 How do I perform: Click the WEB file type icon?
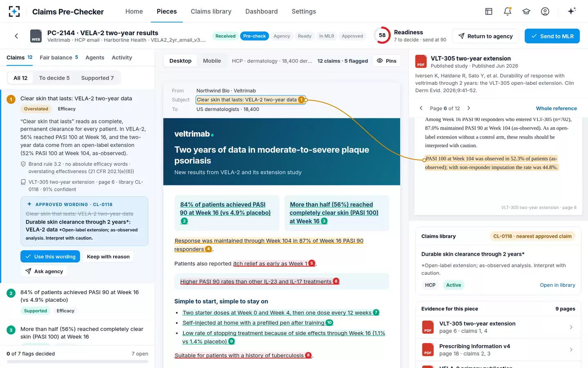click(36, 36)
